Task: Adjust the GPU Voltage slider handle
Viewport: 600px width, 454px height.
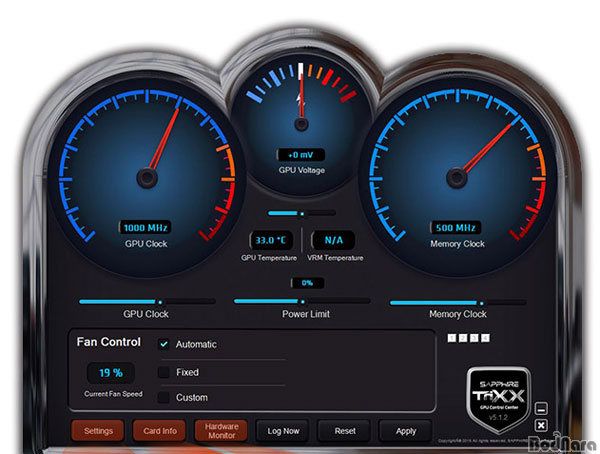Action: (302, 213)
